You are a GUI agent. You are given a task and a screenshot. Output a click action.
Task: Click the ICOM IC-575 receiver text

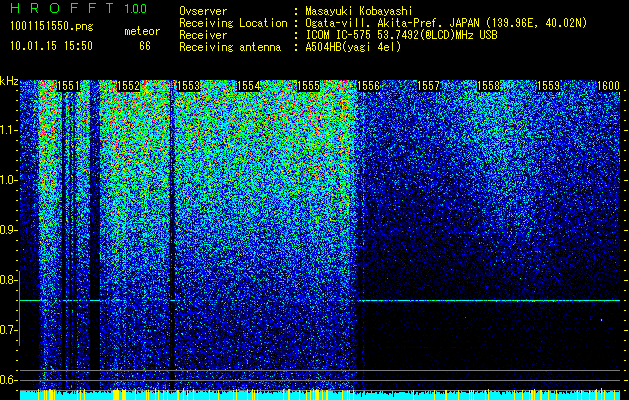tap(401, 35)
